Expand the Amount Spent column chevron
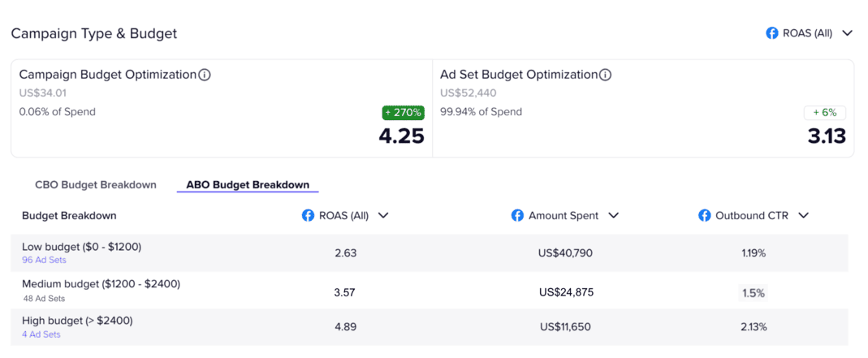The image size is (868, 358). pyautogui.click(x=613, y=216)
